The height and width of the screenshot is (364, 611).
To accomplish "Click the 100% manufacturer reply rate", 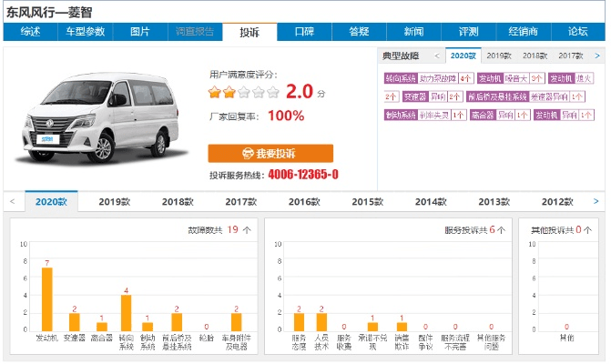I will (286, 116).
